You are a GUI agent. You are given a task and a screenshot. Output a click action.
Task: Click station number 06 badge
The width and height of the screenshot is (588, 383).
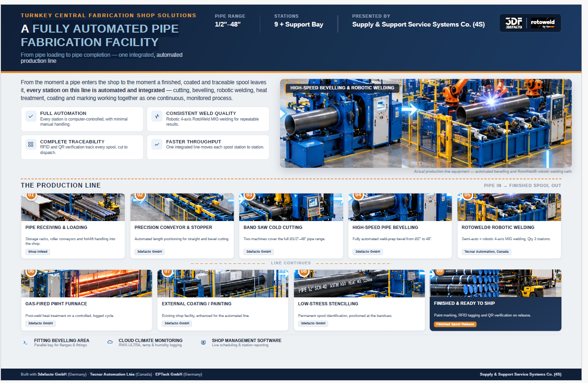coord(31,271)
